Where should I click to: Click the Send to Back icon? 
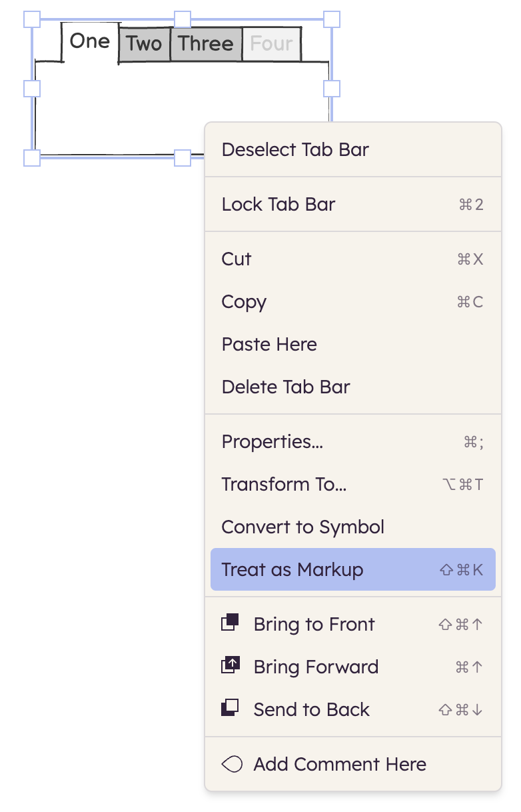230,708
